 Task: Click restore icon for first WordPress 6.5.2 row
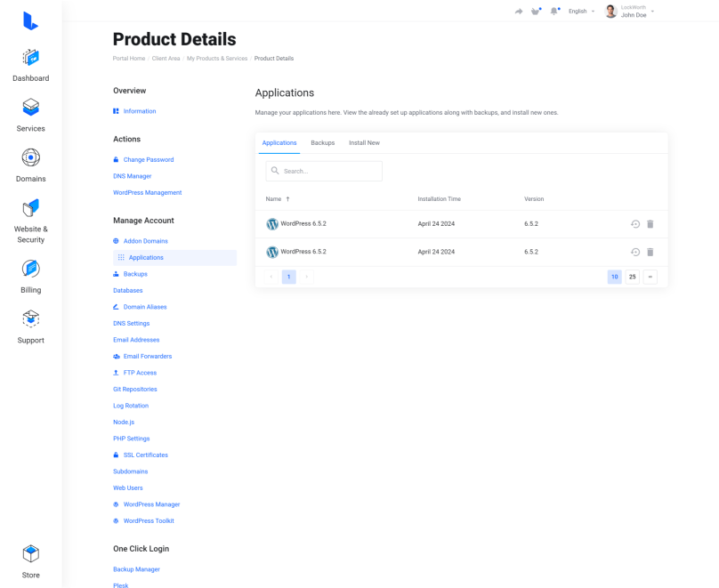635,224
